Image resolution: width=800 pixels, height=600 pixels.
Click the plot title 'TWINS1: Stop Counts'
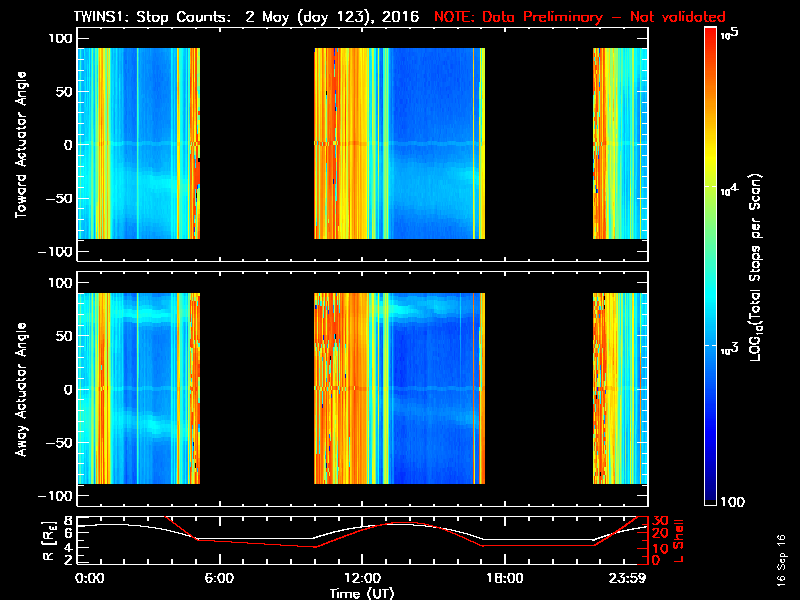click(152, 17)
